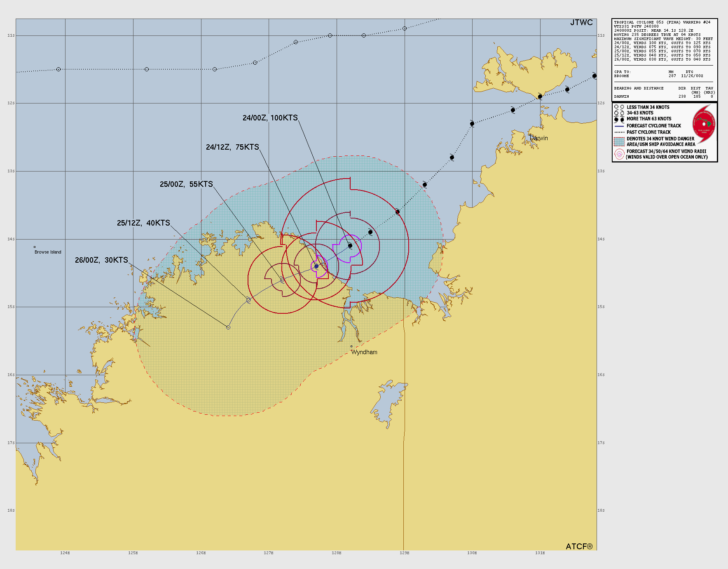Click the Browse Island label
728x569 pixels.
click(x=48, y=252)
